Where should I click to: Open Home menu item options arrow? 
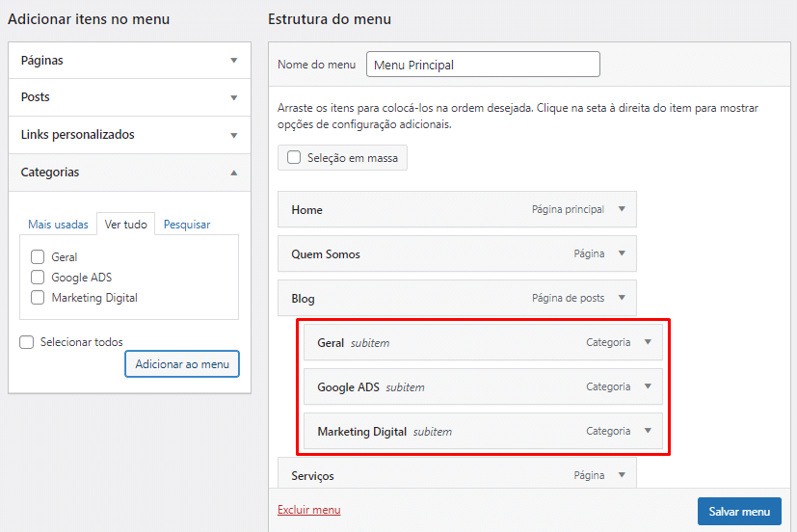622,209
